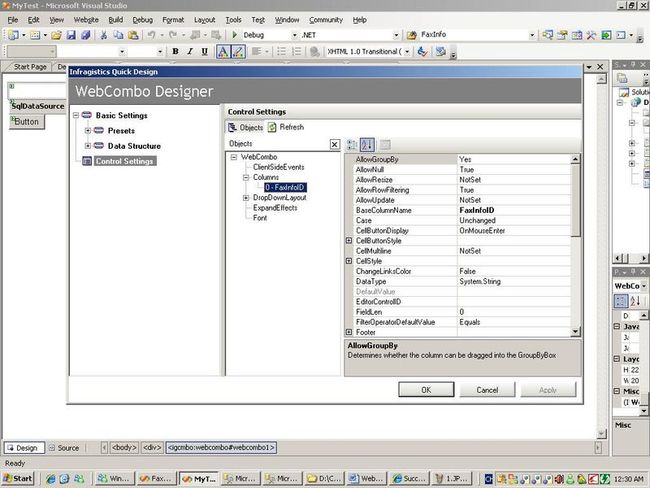The height and width of the screenshot is (488, 650).
Task: Collapse the WebCombo object node
Action: pyautogui.click(x=234, y=157)
